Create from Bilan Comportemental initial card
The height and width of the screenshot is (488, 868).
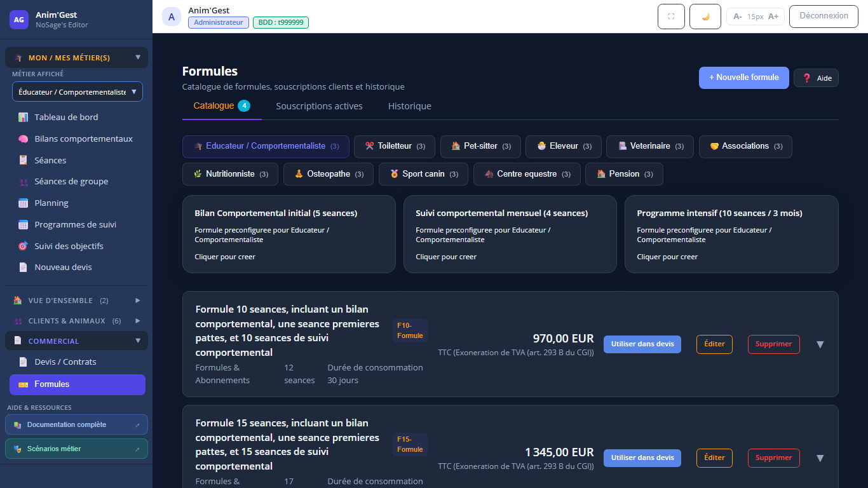tap(289, 234)
